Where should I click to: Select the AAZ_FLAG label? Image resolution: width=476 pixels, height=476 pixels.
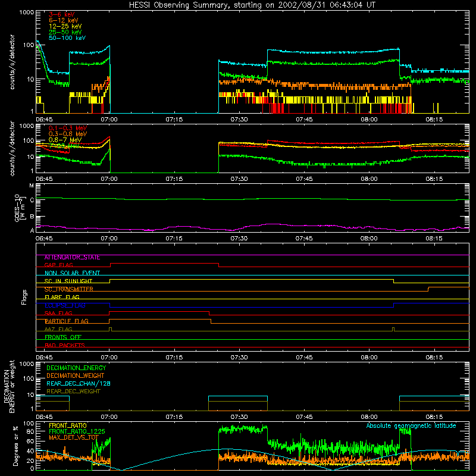58,330
